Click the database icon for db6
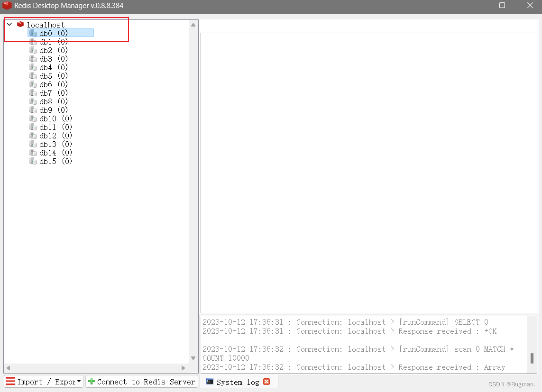542x392 pixels. pyautogui.click(x=33, y=85)
